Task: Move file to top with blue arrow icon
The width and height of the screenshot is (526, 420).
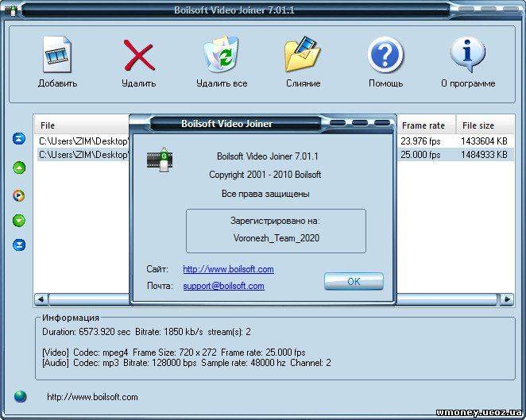Action: click(19, 138)
